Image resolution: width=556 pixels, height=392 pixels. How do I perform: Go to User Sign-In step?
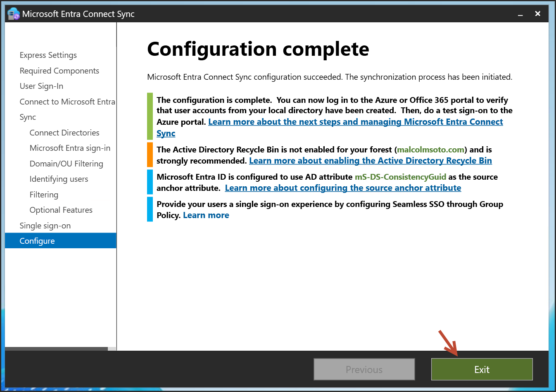41,86
